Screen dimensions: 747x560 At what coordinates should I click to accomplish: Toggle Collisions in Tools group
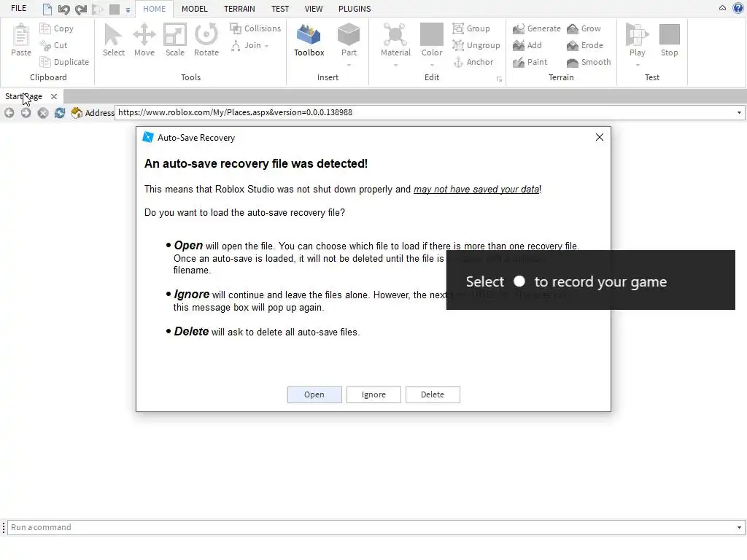255,28
